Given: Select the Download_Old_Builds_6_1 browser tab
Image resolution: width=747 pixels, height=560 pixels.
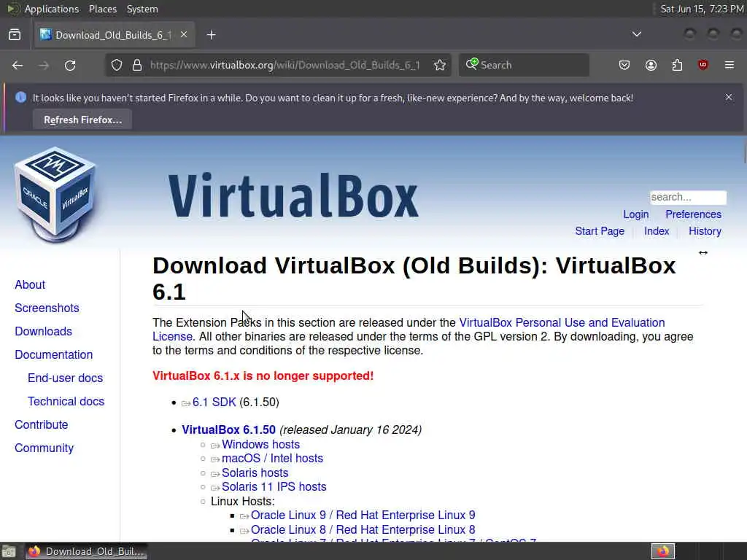Looking at the screenshot, I should tap(115, 35).
